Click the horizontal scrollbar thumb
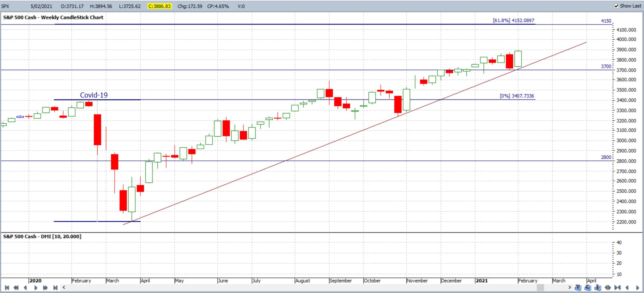The width and height of the screenshot is (644, 293). (540, 287)
